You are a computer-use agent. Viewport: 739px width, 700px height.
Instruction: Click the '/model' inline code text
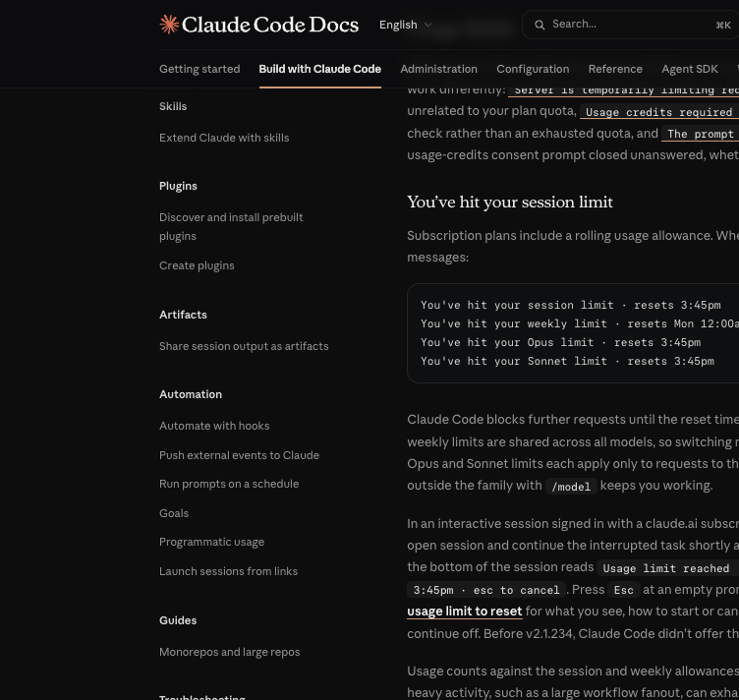(x=571, y=487)
